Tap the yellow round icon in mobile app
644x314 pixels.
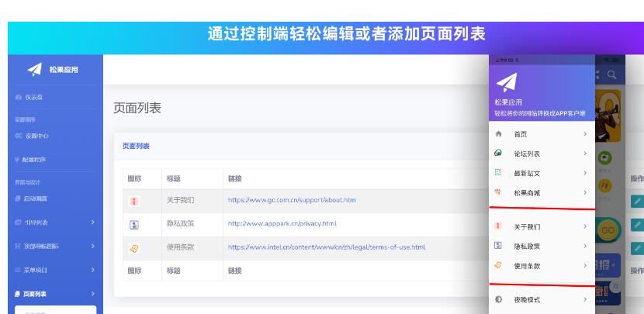[x=604, y=186]
